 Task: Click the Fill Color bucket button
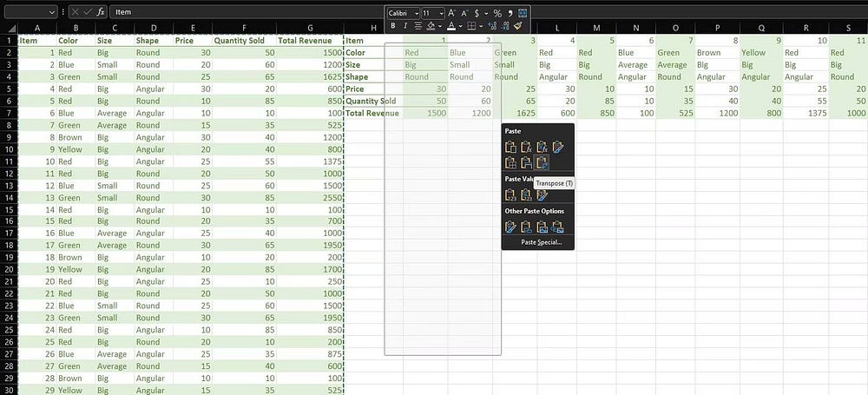coord(430,26)
